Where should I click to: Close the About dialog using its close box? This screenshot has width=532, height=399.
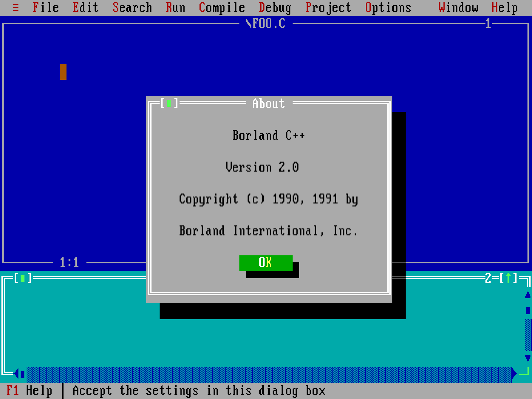[x=169, y=103]
